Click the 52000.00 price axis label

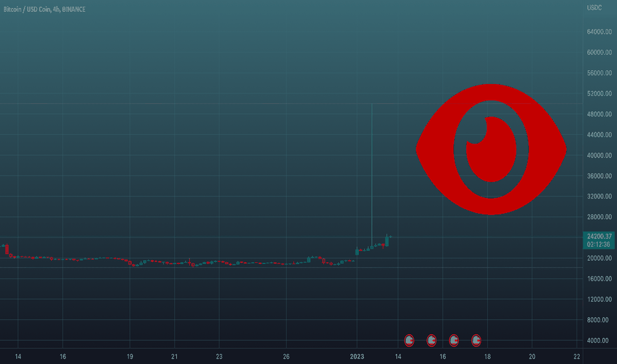tap(599, 94)
